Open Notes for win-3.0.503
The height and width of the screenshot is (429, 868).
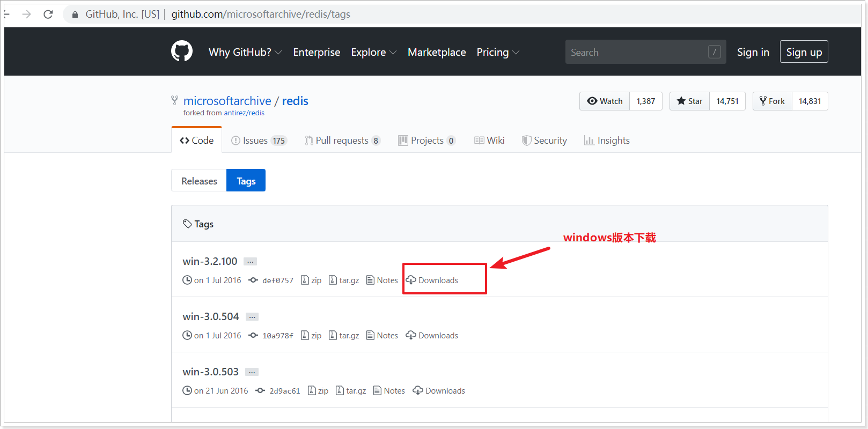(389, 391)
